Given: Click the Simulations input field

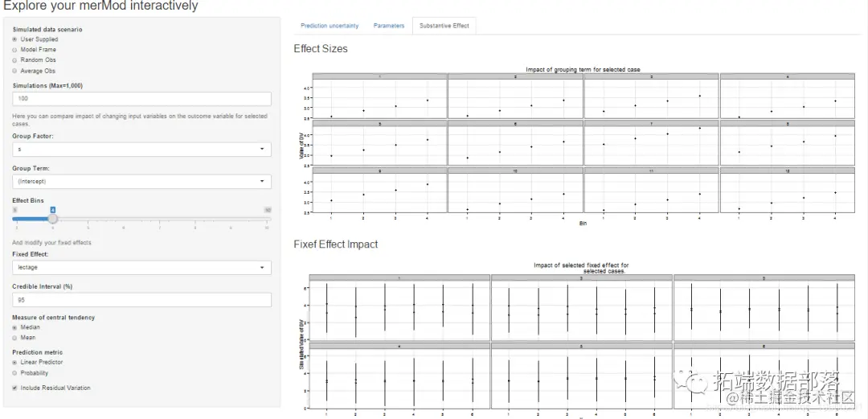Looking at the screenshot, I should pos(141,99).
